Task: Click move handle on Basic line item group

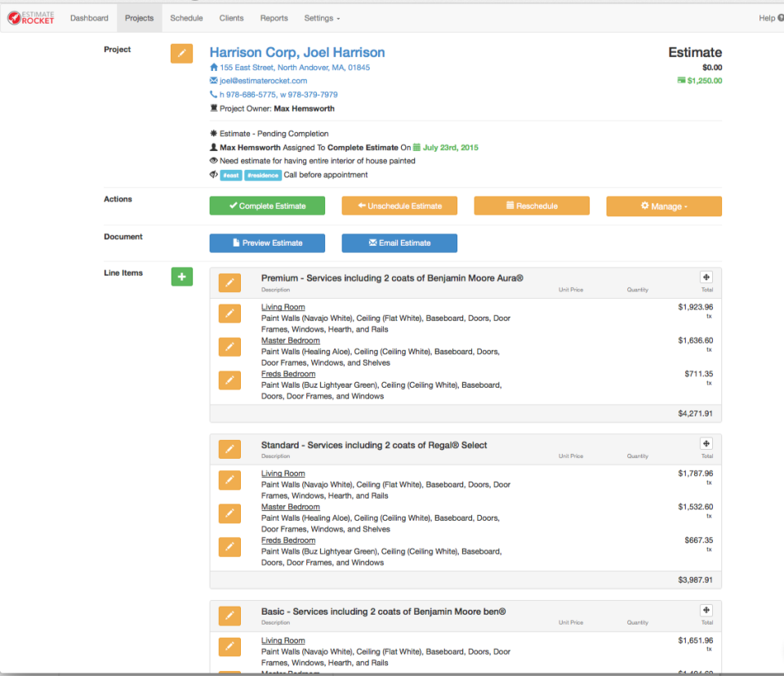Action: pos(706,610)
